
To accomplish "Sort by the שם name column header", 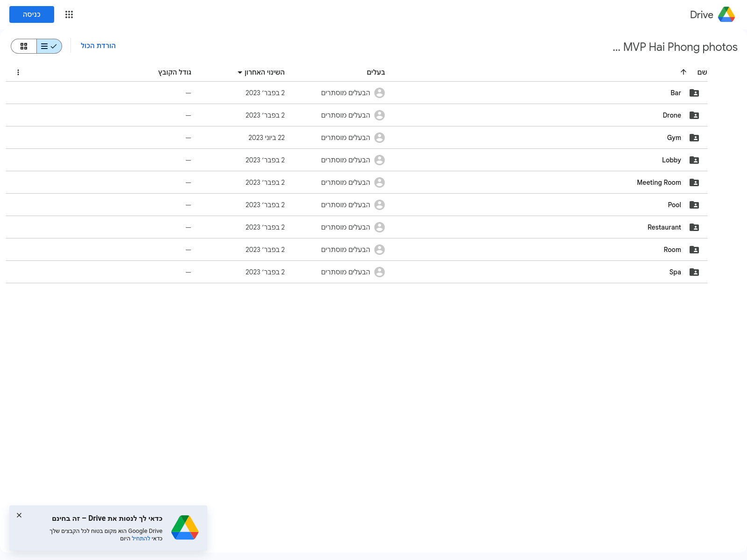I will point(702,72).
